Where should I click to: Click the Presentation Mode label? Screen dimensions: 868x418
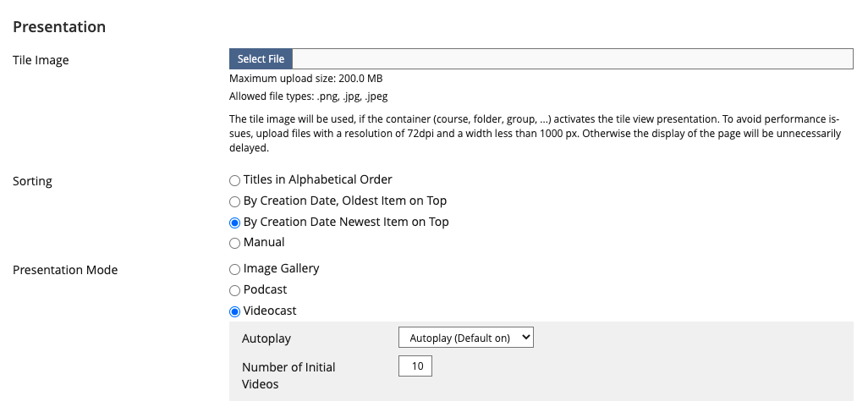tap(65, 270)
